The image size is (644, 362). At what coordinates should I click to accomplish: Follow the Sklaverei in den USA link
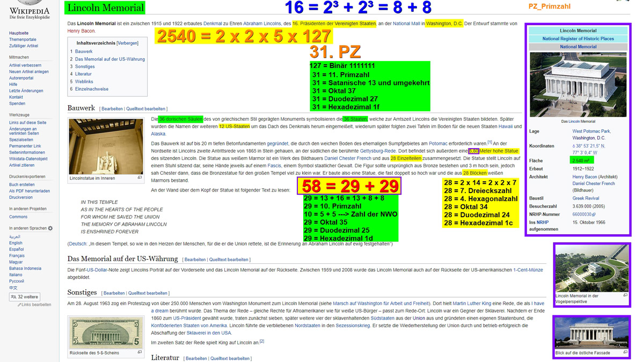coord(209,333)
